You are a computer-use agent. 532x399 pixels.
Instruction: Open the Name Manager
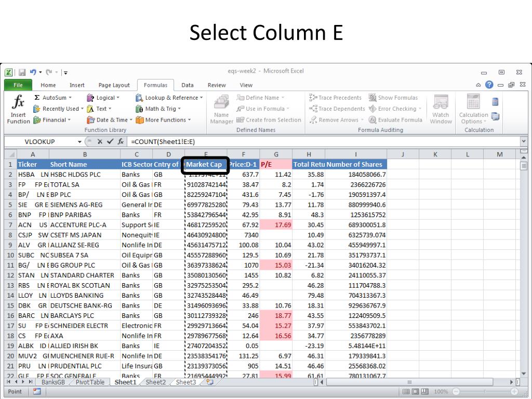click(221, 109)
